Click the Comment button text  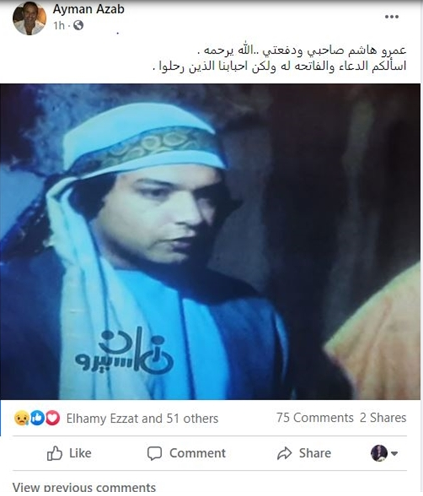pyautogui.click(x=197, y=453)
